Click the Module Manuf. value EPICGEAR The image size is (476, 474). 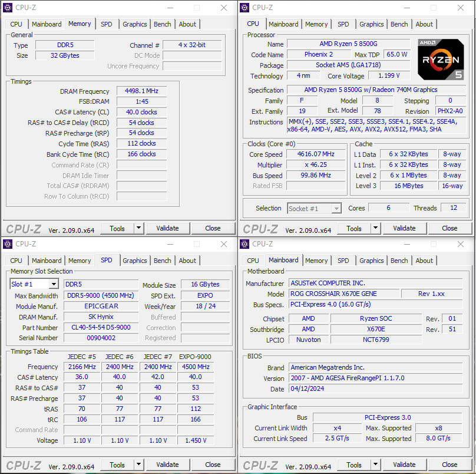101,306
